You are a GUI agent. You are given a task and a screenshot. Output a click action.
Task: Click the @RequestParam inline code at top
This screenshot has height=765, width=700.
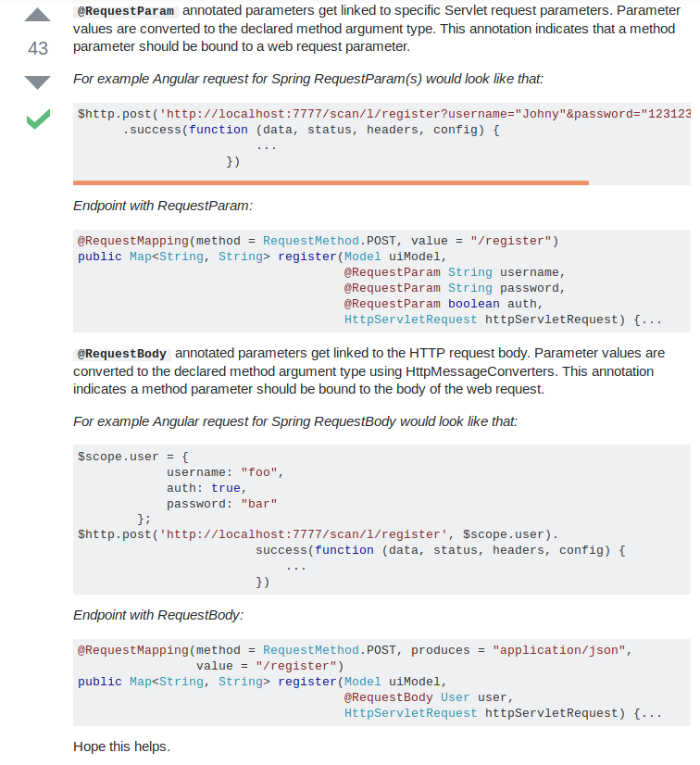click(126, 11)
